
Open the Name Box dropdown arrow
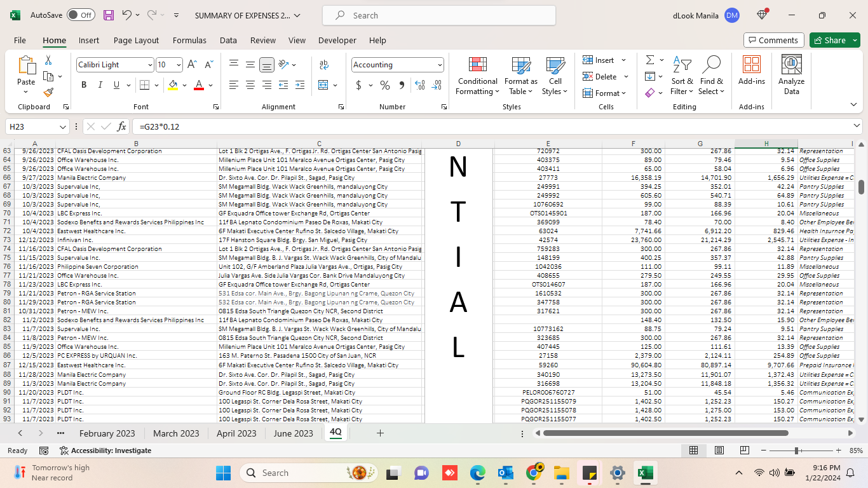[63, 126]
